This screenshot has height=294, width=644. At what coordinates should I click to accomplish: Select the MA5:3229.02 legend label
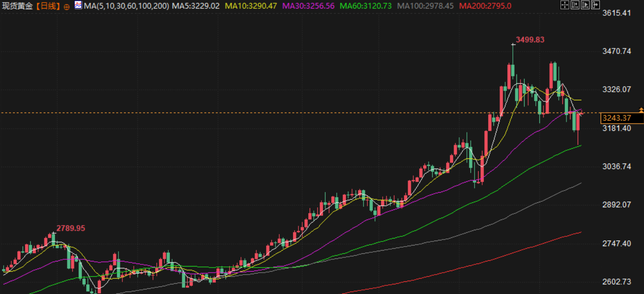196,6
